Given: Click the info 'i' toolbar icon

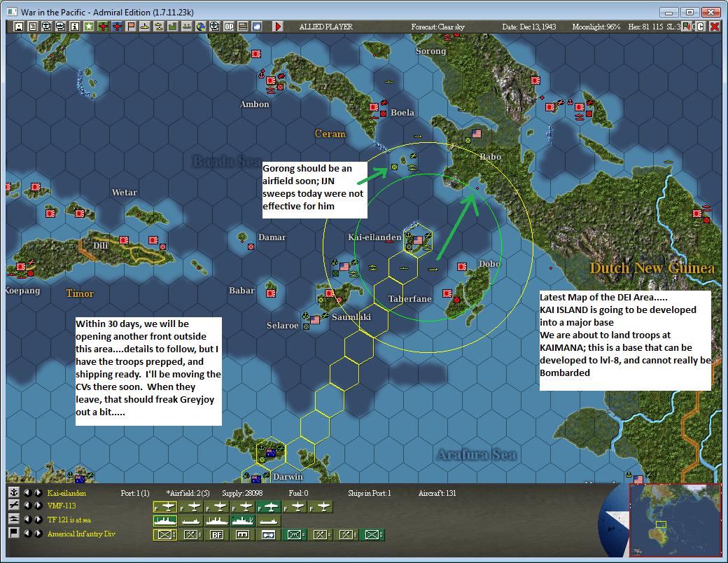Looking at the screenshot, I should (74, 27).
